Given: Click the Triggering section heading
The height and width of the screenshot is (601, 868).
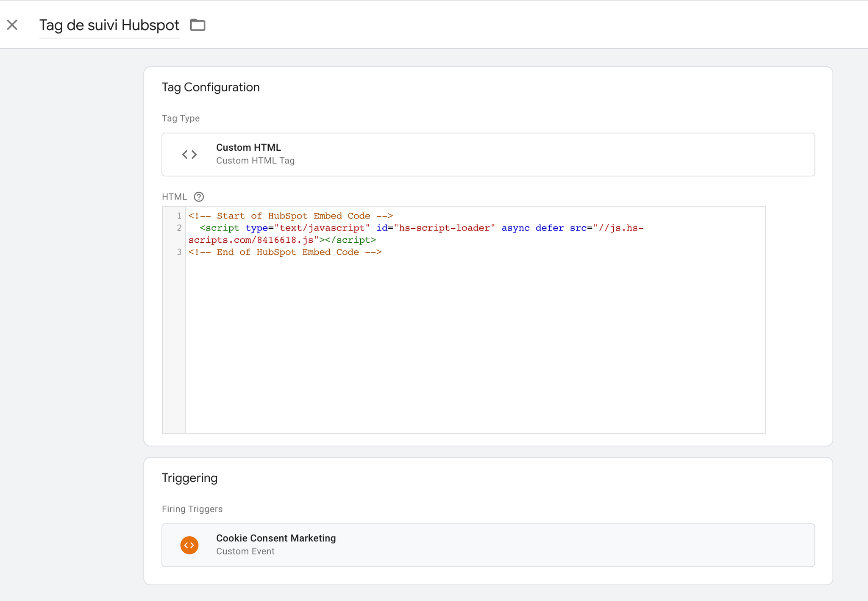Looking at the screenshot, I should [189, 478].
